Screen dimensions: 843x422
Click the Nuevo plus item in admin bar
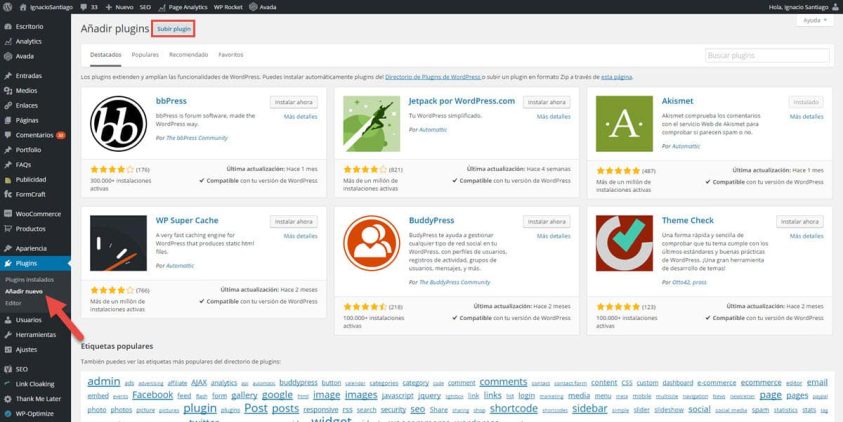click(x=120, y=7)
